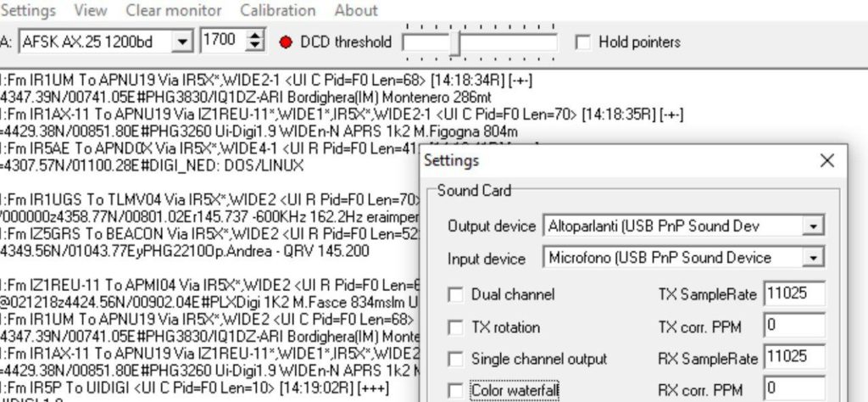Increase the center frequency with up arrow
This screenshot has width=868, height=402.
254,35
